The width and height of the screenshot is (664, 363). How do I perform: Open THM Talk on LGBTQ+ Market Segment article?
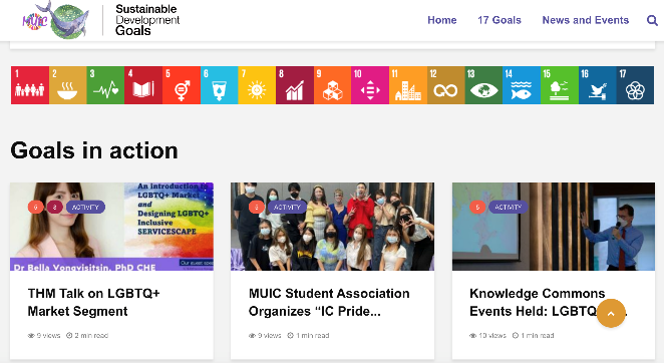[x=94, y=302]
